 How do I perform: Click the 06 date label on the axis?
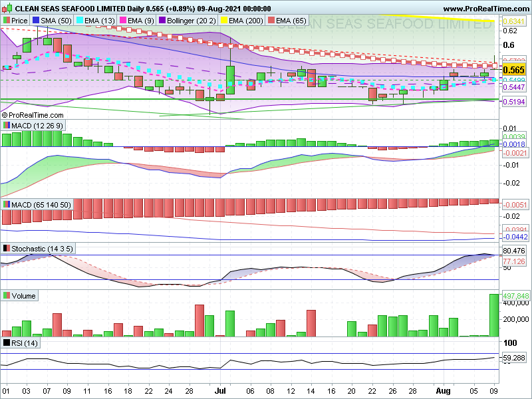[250, 391]
